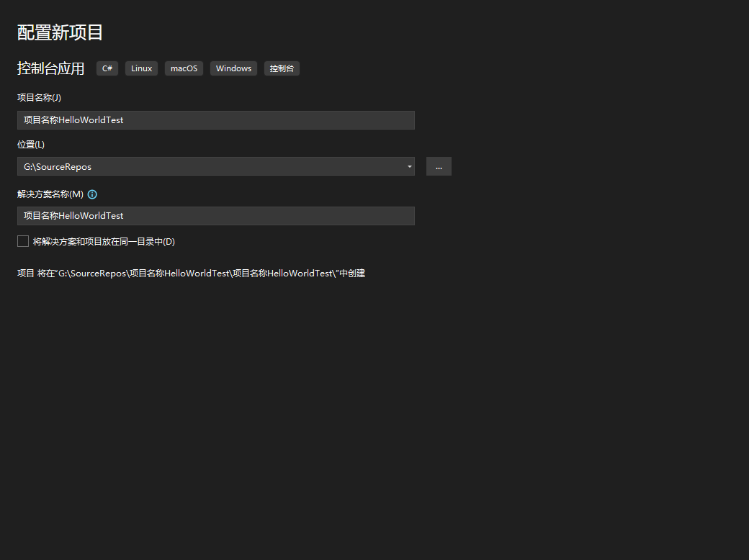Screen dimensions: 749x560
Task: Click the C# language tag
Action: pyautogui.click(x=107, y=68)
